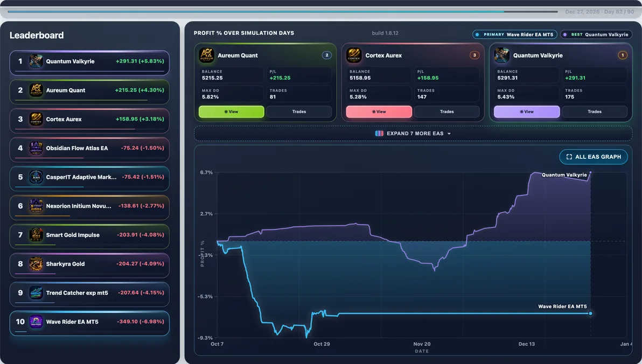Image resolution: width=642 pixels, height=364 pixels.
Task: Select Quantum Valkyrie leaderboard row
Action: (x=89, y=62)
